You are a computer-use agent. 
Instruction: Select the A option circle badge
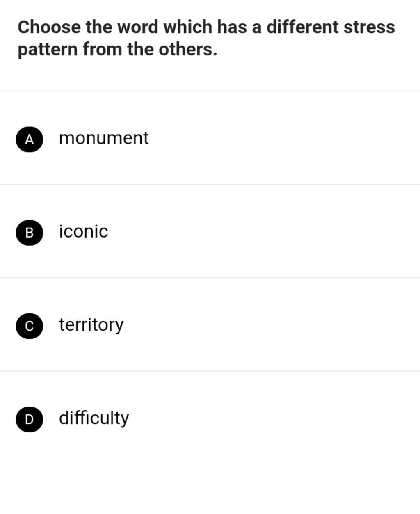[x=30, y=139]
